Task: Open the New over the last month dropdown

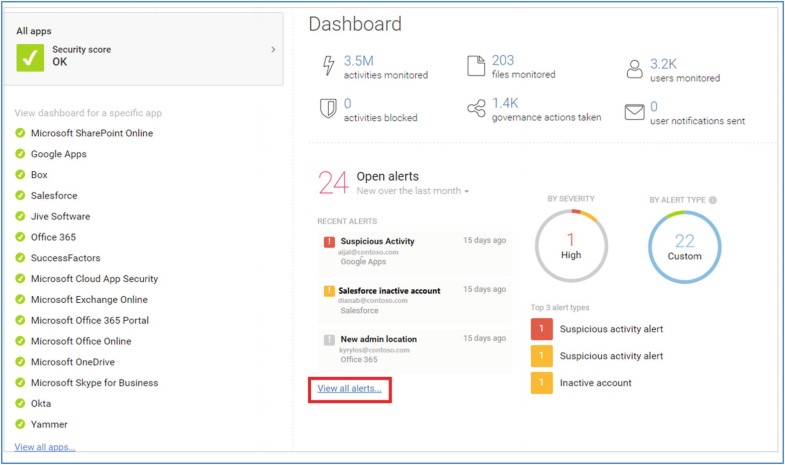Action: point(413,191)
